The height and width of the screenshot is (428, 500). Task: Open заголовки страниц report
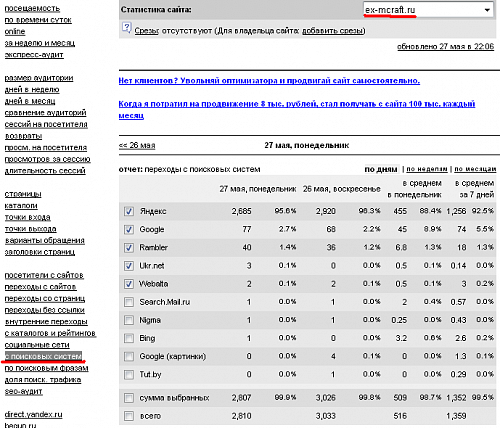(40, 252)
